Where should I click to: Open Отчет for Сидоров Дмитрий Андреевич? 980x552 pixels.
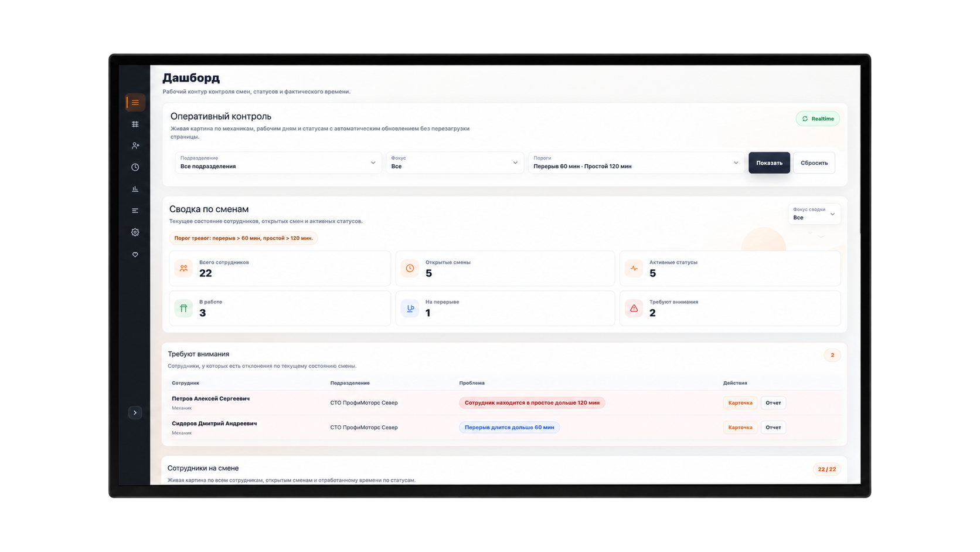point(773,427)
